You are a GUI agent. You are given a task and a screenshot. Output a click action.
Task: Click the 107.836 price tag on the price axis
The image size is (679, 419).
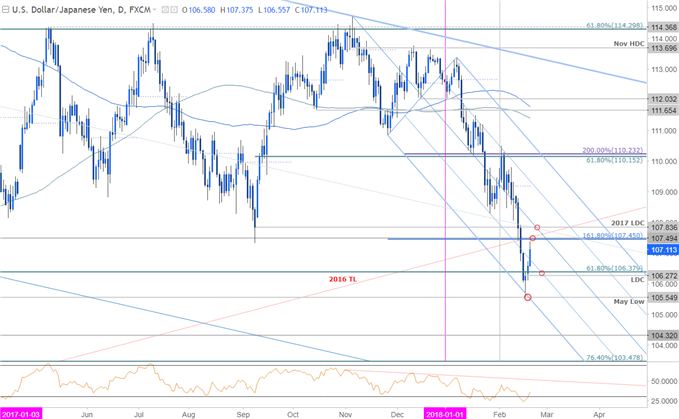point(663,227)
